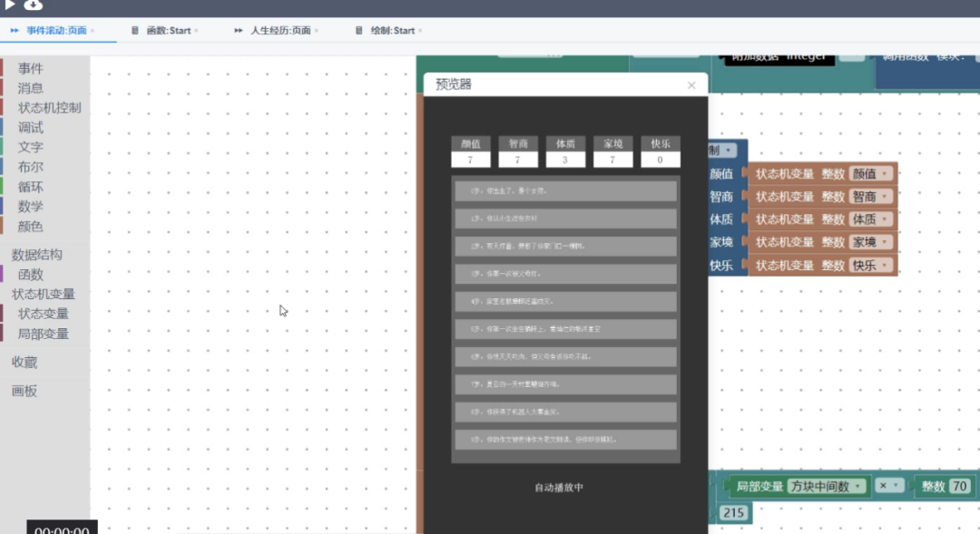Click the document icon on 函数:Start tab
The height and width of the screenshot is (534, 980).
(134, 30)
